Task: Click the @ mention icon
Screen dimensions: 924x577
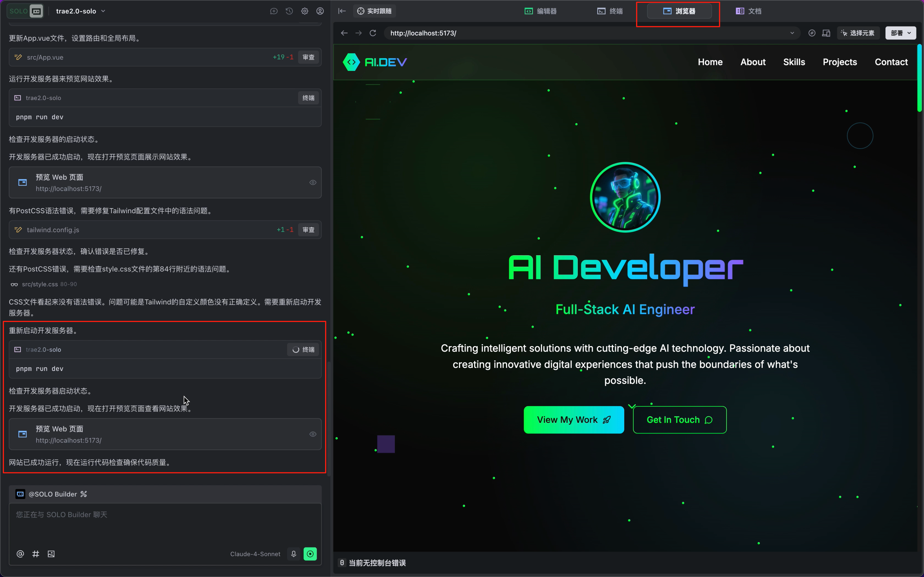Action: [x=20, y=554]
